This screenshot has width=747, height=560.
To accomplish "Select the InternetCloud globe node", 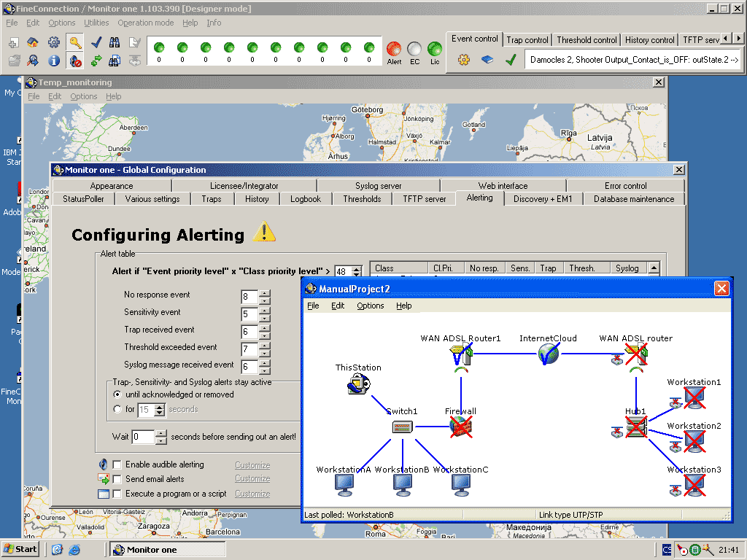I will 548,354.
